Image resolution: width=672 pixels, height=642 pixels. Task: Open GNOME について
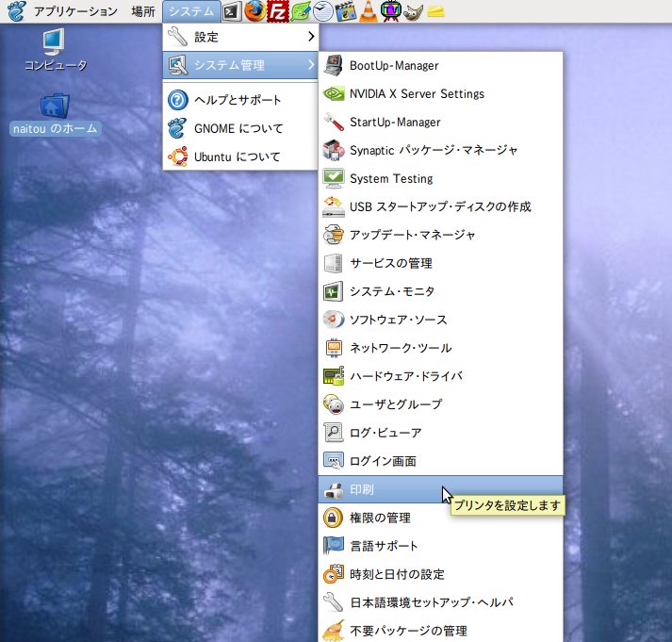pos(240,128)
